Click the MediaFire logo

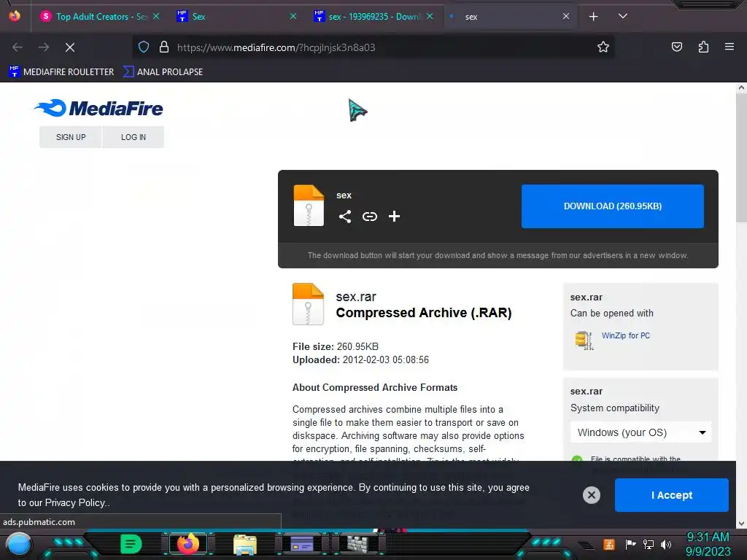[x=98, y=108]
